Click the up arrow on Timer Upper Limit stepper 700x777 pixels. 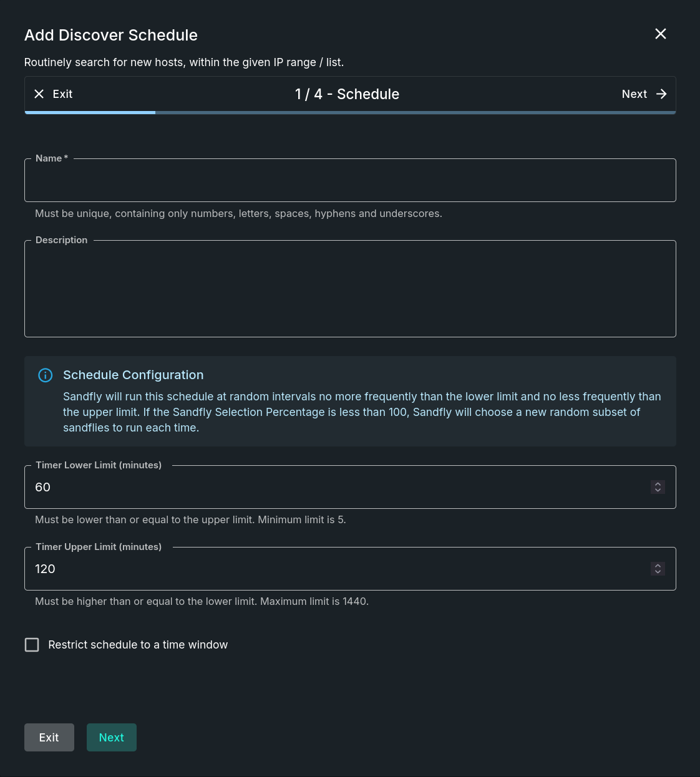point(658,565)
